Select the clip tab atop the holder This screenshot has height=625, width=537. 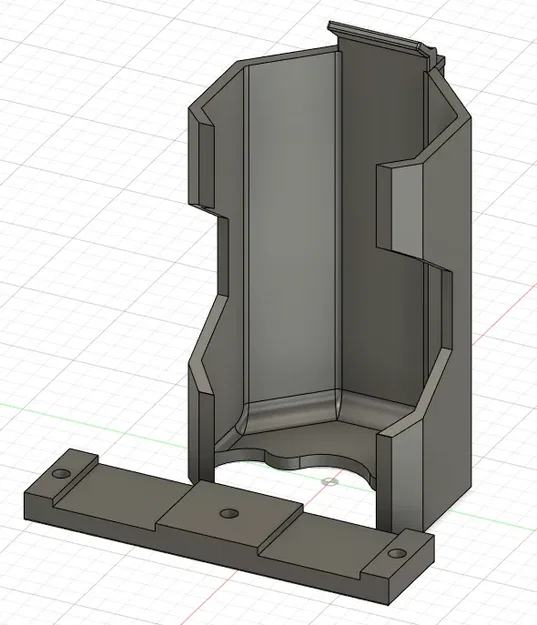click(380, 40)
